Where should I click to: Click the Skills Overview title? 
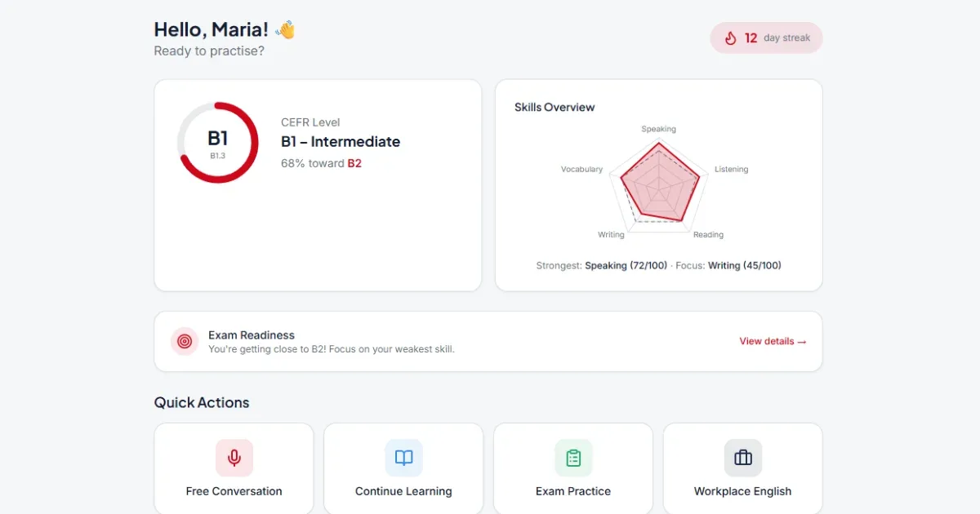[x=555, y=107]
